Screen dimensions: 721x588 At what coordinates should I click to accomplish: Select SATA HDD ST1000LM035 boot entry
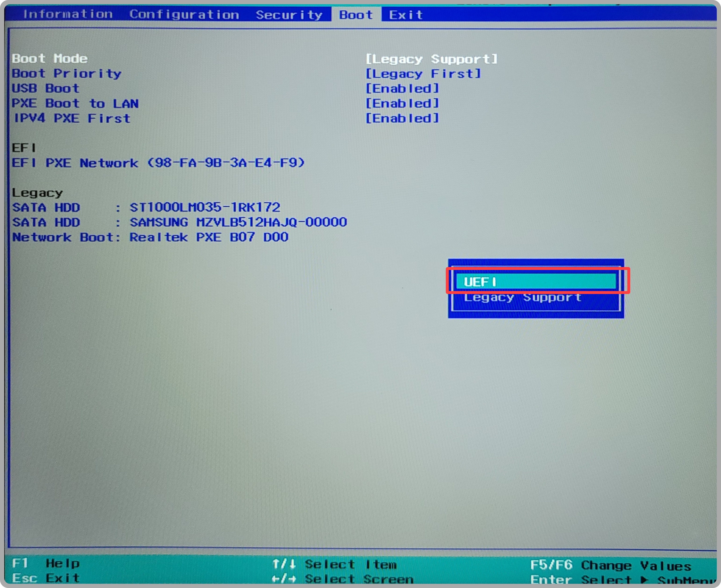pyautogui.click(x=146, y=207)
